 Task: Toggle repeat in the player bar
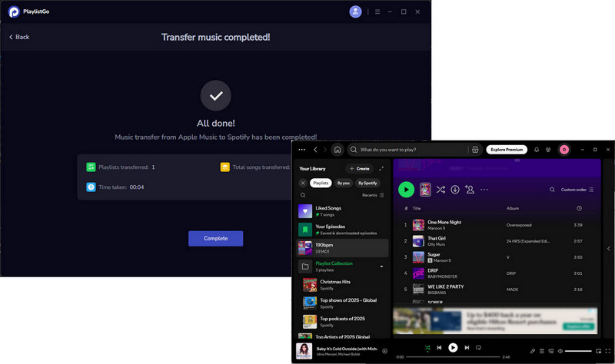478,348
